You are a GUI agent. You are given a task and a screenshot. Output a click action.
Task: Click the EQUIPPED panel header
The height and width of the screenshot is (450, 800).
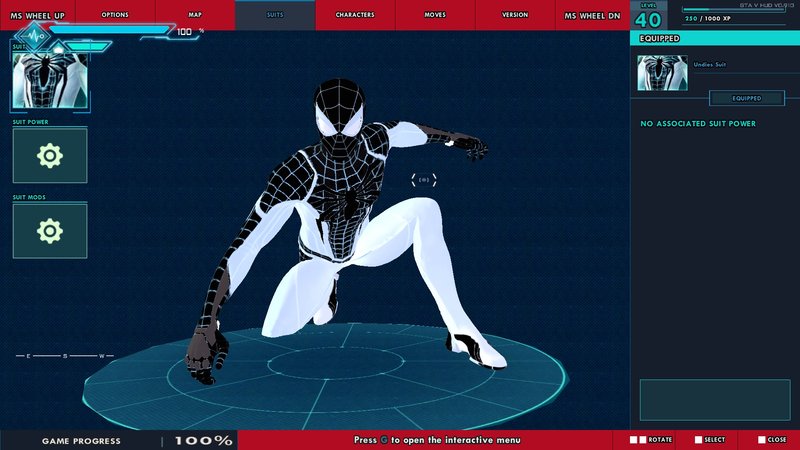coord(715,38)
